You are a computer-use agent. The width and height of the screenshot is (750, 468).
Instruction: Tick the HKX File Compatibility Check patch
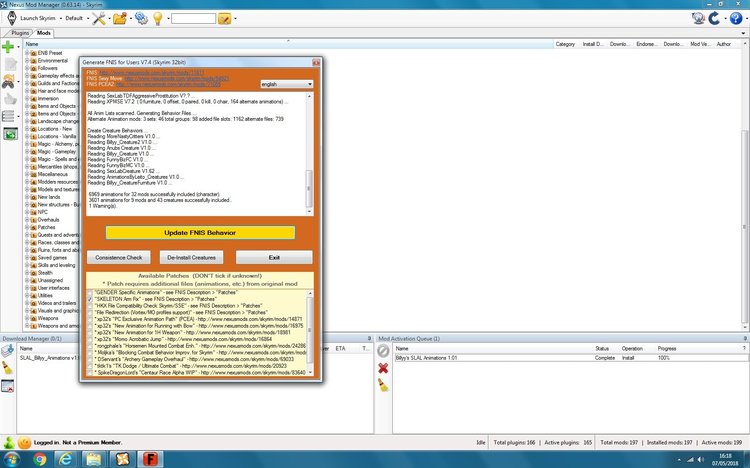89,306
